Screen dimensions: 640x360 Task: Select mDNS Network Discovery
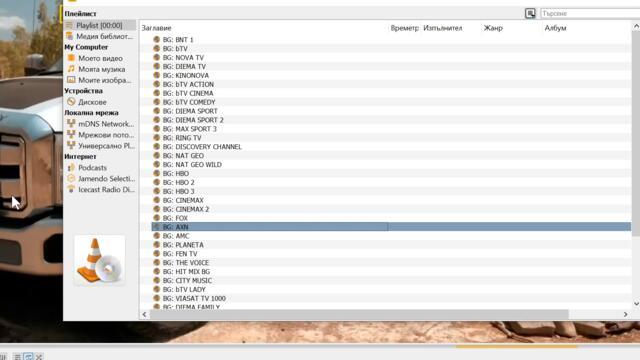[x=106, y=124]
